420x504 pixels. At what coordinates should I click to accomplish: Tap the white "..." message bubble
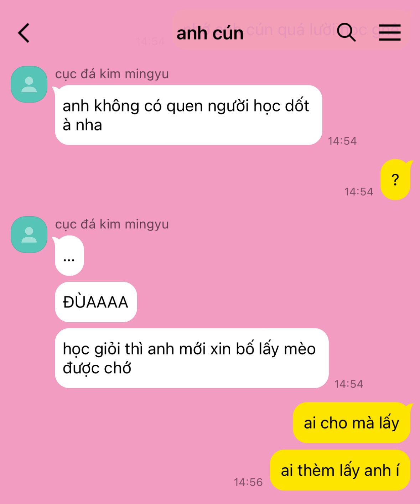69,256
